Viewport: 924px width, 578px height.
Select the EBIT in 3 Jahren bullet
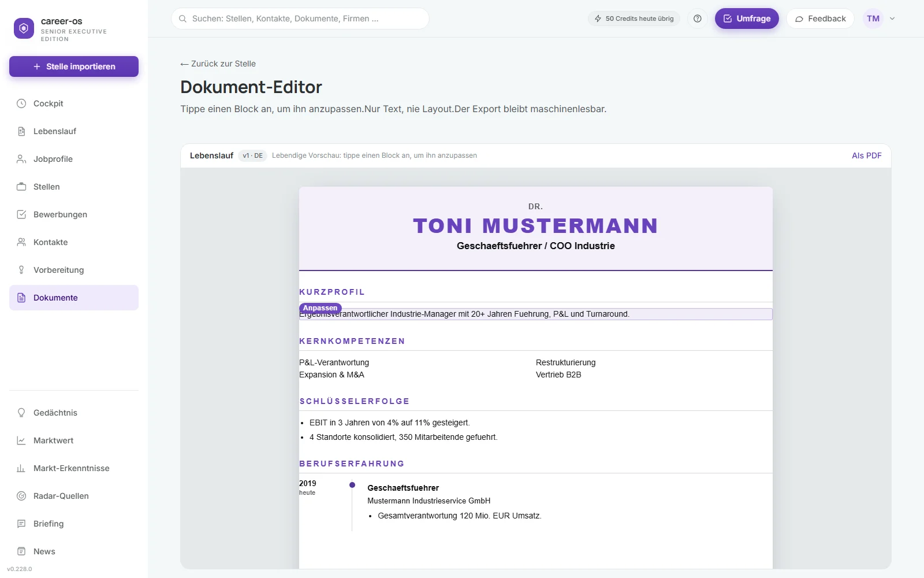click(x=390, y=423)
